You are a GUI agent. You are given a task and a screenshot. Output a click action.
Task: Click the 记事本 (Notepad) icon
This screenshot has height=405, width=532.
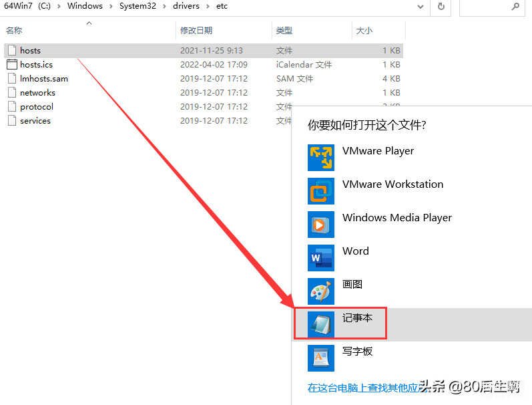320,325
